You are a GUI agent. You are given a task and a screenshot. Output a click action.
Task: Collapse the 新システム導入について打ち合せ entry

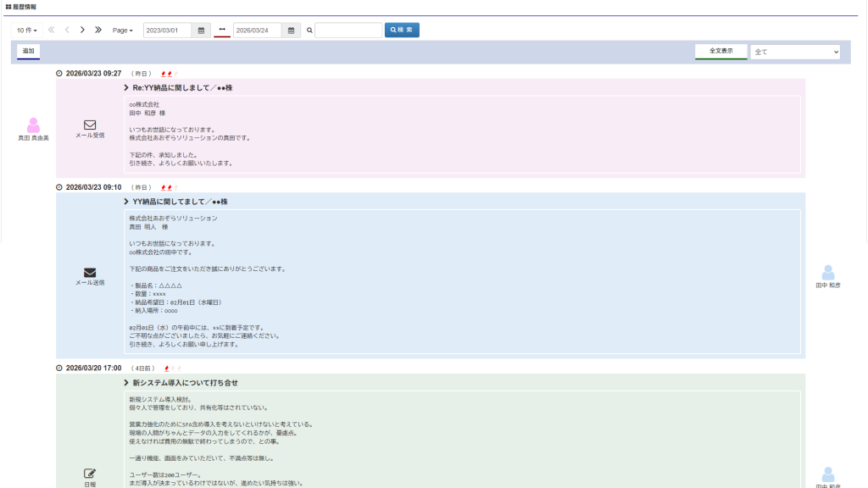(126, 383)
